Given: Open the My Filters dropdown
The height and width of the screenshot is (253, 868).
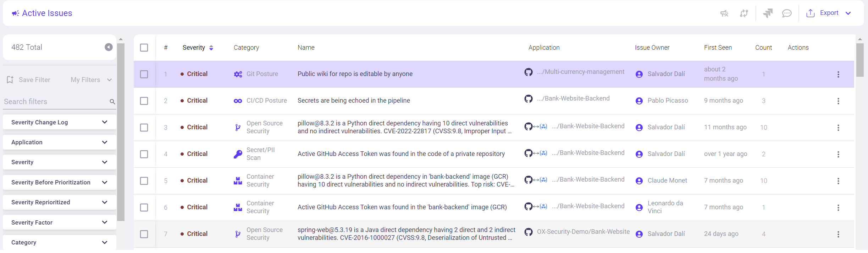Looking at the screenshot, I should click(x=91, y=80).
